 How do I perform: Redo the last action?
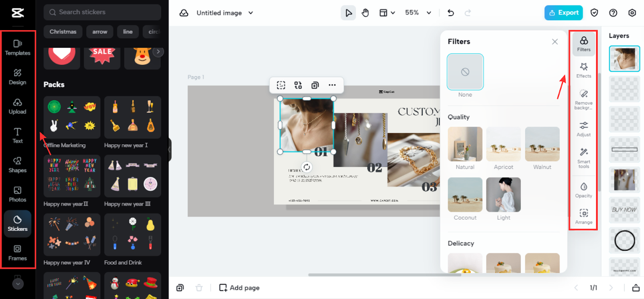(468, 13)
